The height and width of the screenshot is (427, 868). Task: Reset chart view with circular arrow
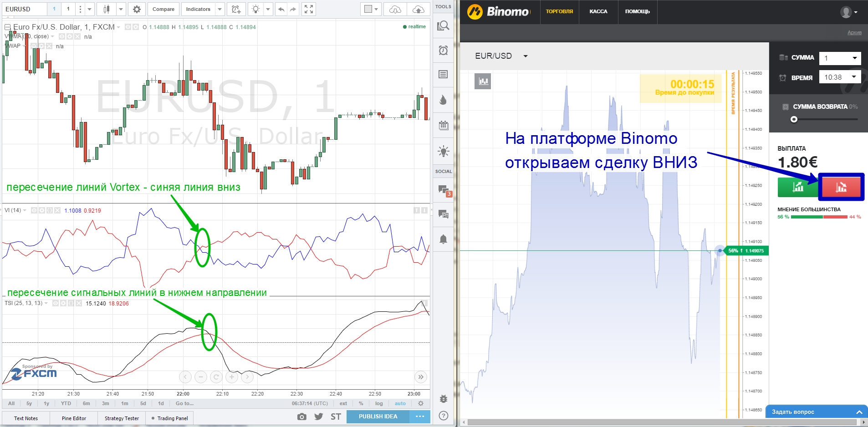(216, 377)
